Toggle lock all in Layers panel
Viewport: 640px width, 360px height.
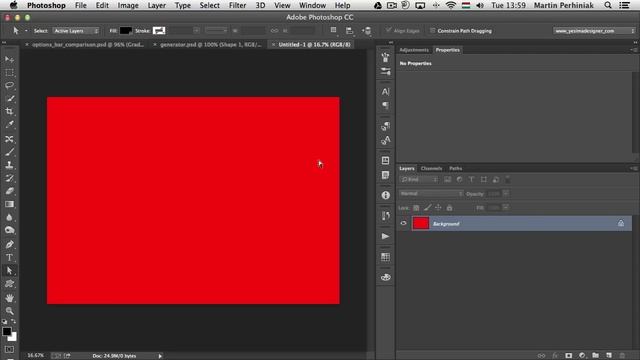point(449,208)
